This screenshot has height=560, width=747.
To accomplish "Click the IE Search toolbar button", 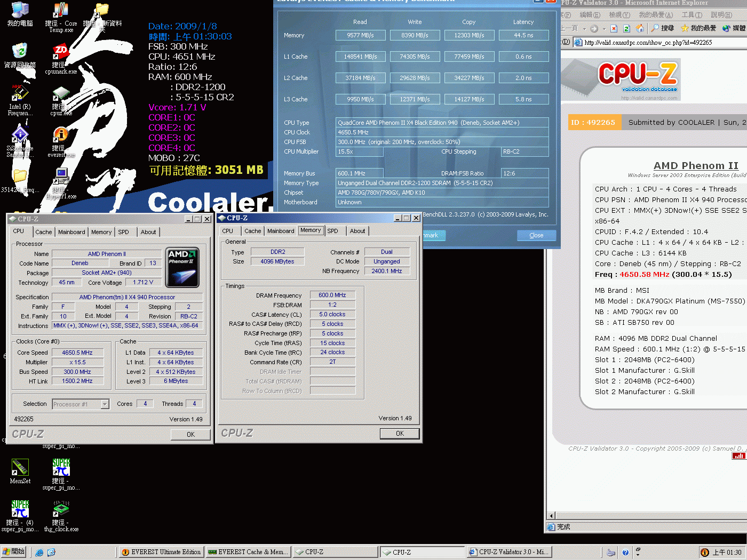I will [x=662, y=28].
